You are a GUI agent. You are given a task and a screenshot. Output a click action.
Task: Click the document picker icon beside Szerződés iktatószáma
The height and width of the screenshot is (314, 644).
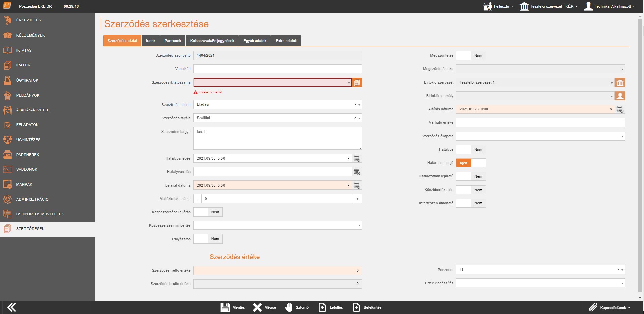pos(357,83)
